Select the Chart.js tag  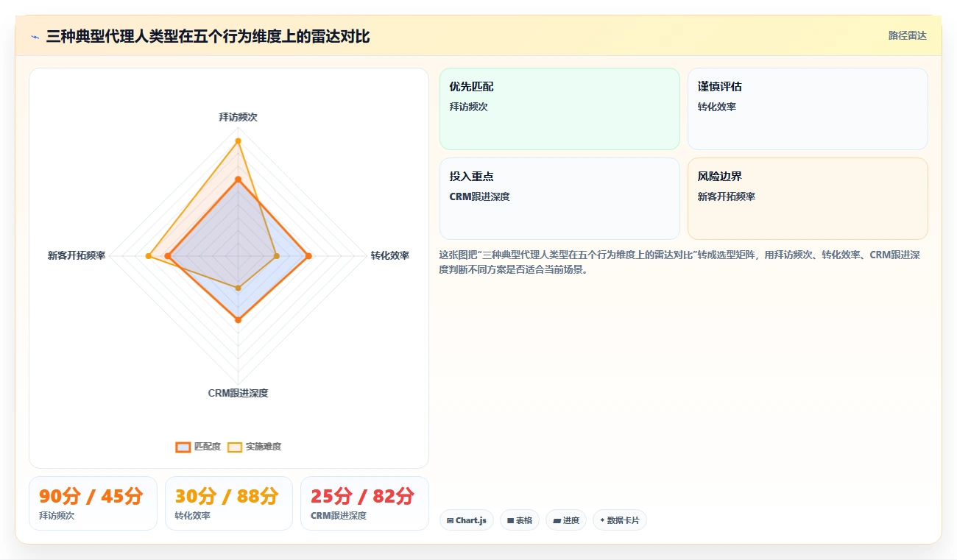pyautogui.click(x=467, y=520)
